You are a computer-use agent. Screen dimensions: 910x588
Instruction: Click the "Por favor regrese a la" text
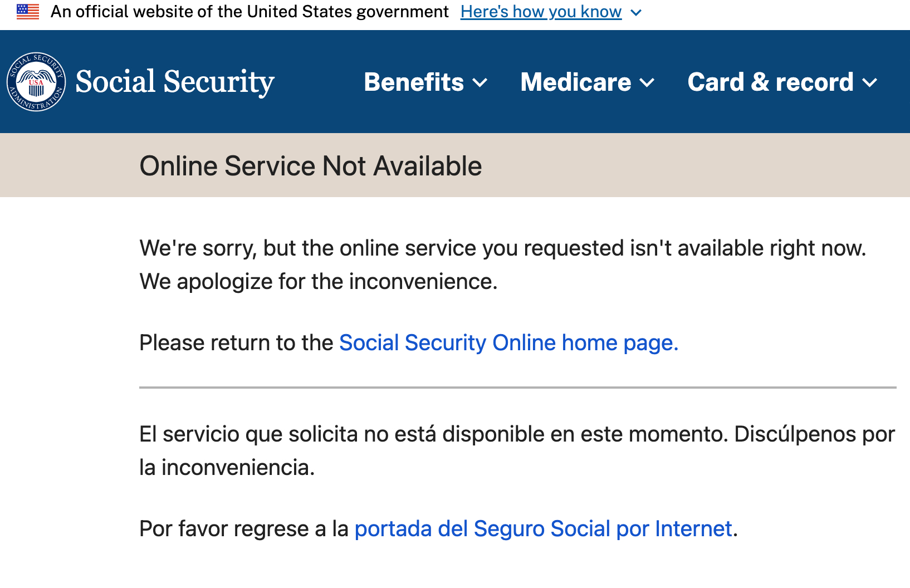(x=244, y=528)
